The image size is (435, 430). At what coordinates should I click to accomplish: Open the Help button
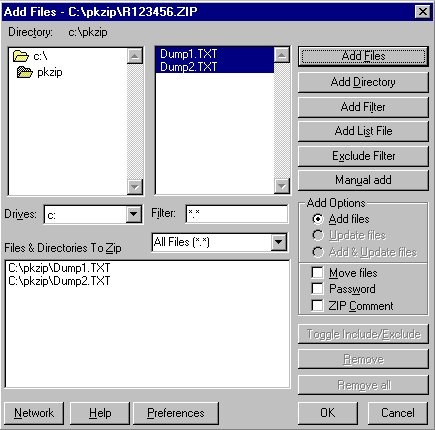pos(100,413)
